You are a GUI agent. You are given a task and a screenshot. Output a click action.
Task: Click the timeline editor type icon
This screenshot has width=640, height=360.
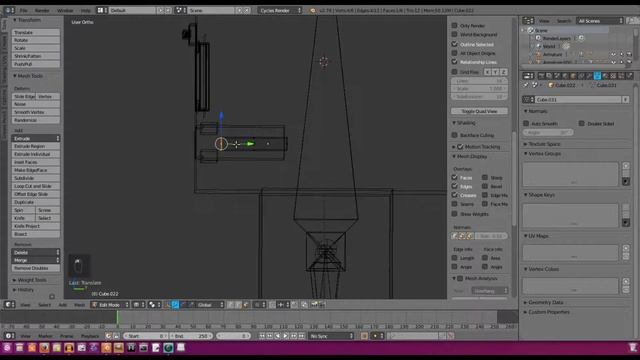click(x=9, y=336)
